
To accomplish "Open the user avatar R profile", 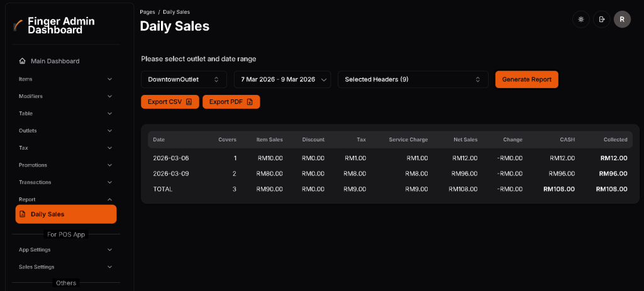I will pos(622,19).
